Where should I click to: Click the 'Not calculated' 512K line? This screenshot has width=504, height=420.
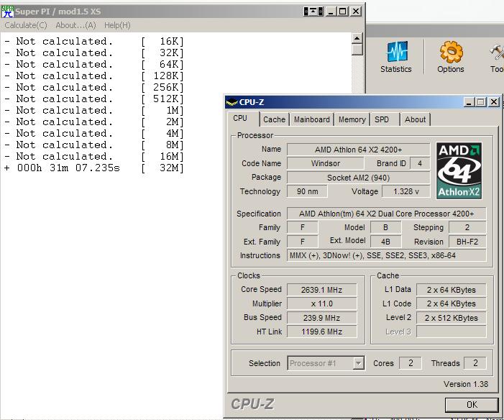click(x=94, y=99)
